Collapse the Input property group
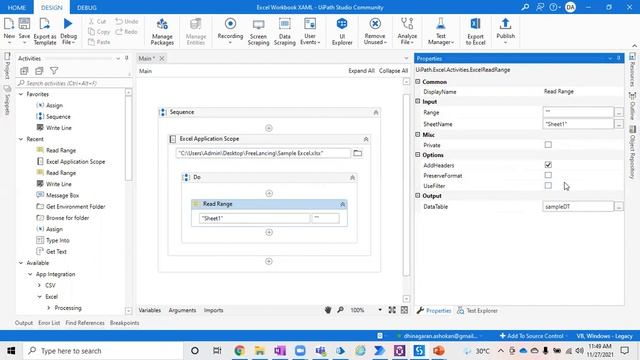This screenshot has width=640, height=360. coord(418,101)
